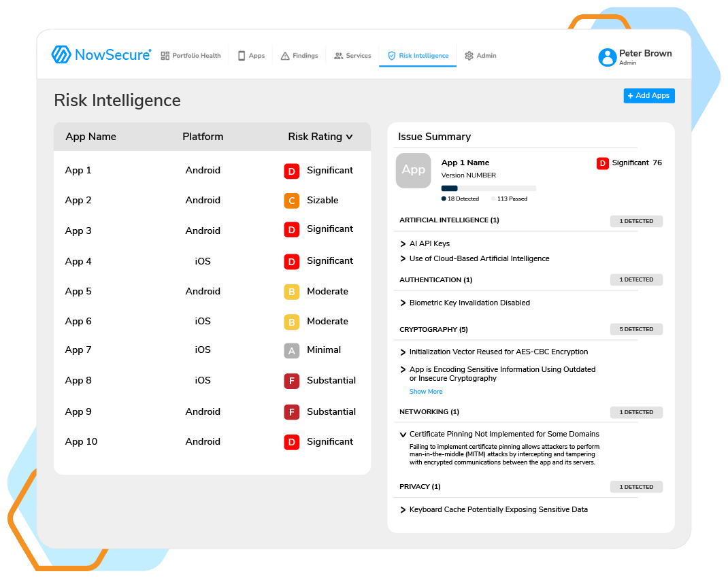
Task: Select the App 2 row name
Action: point(78,201)
